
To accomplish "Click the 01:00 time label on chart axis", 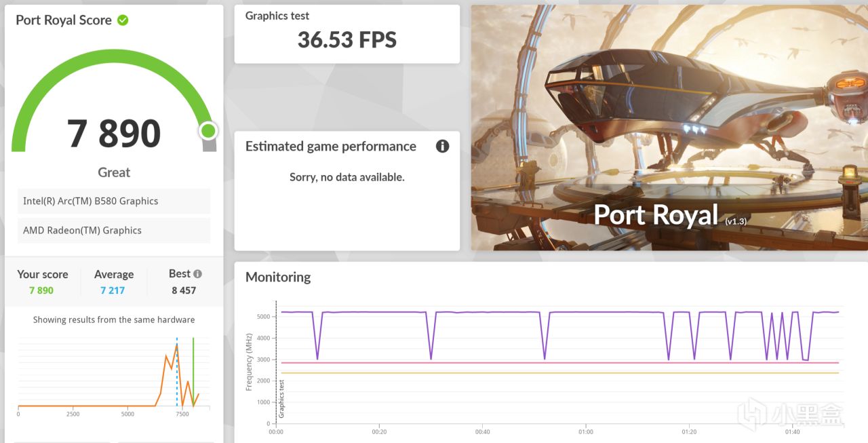I will 586,431.
